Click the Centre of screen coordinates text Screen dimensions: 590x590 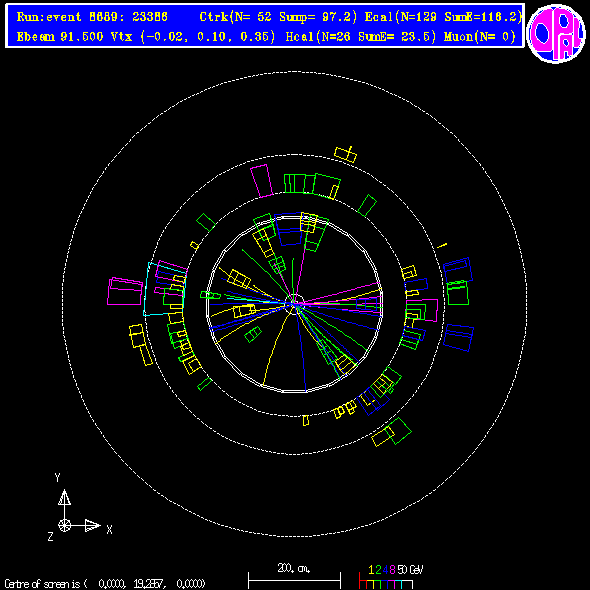[105, 584]
